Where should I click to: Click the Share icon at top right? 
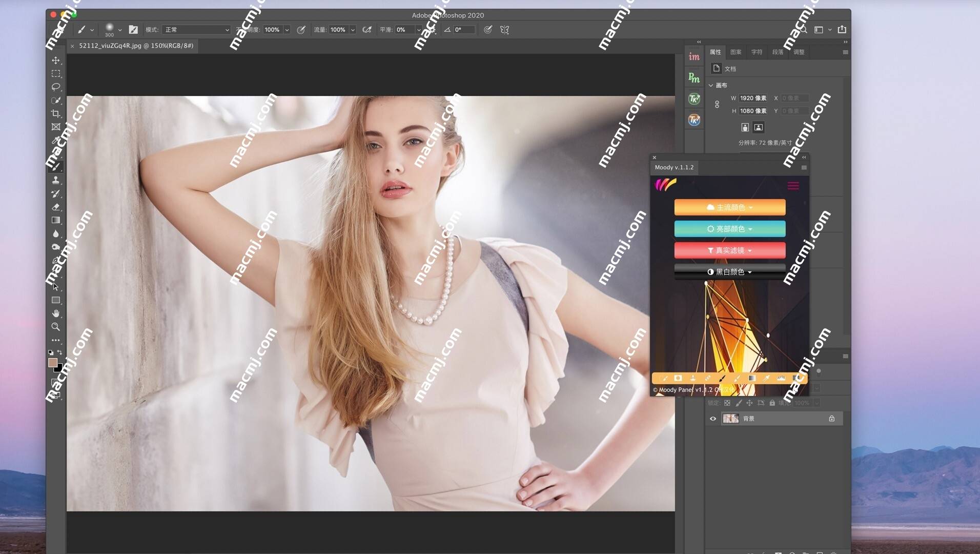pyautogui.click(x=842, y=30)
